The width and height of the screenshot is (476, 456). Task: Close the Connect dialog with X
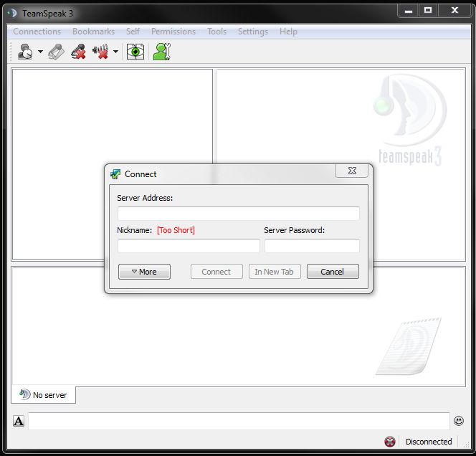click(x=352, y=171)
